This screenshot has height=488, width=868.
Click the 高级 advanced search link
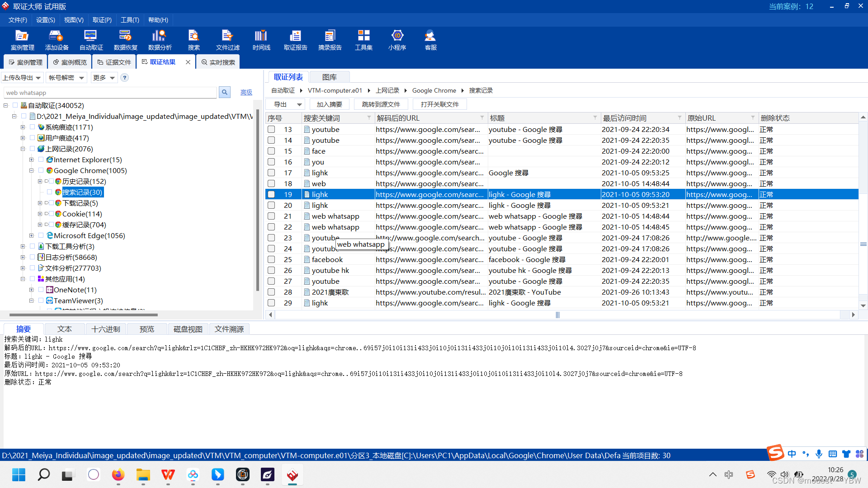tap(246, 92)
